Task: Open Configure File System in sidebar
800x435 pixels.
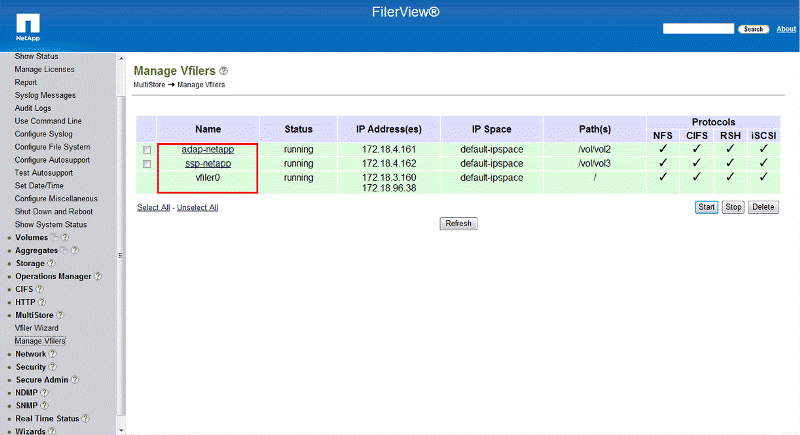Action: point(52,147)
